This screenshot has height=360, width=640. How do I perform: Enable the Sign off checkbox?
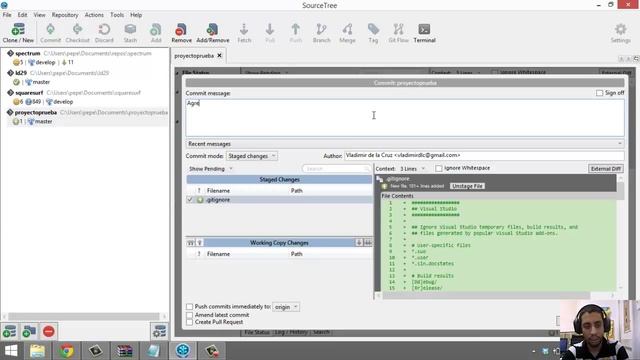point(599,93)
